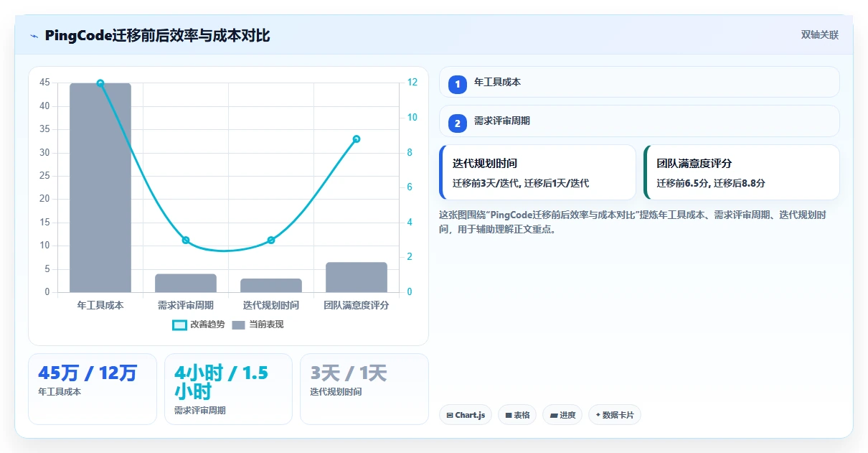Open the 迭代规划时间 detail card on the right
868x453 pixels.
537,172
